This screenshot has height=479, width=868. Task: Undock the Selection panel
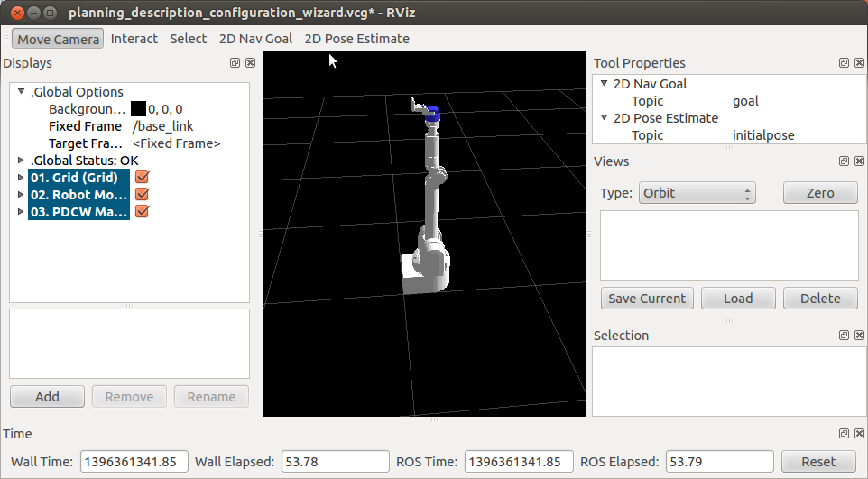844,336
